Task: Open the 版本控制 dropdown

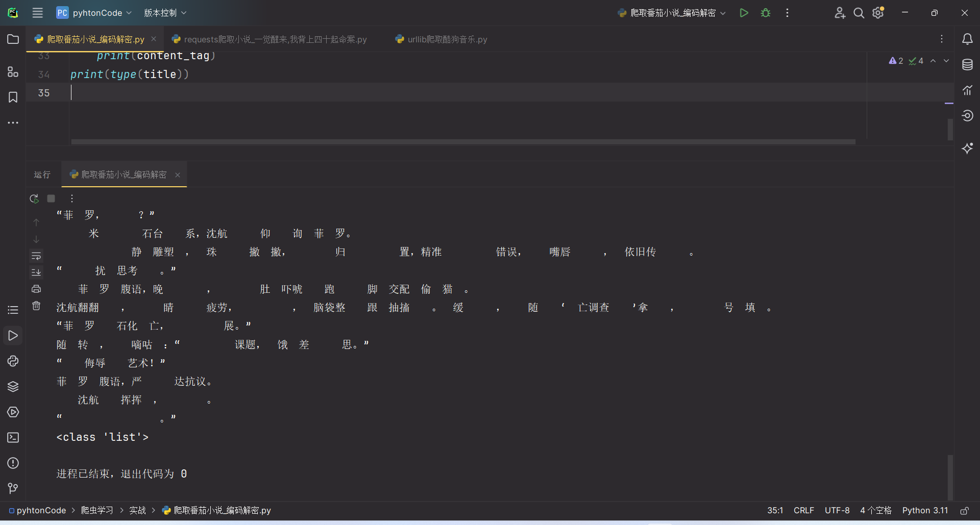Action: point(164,13)
